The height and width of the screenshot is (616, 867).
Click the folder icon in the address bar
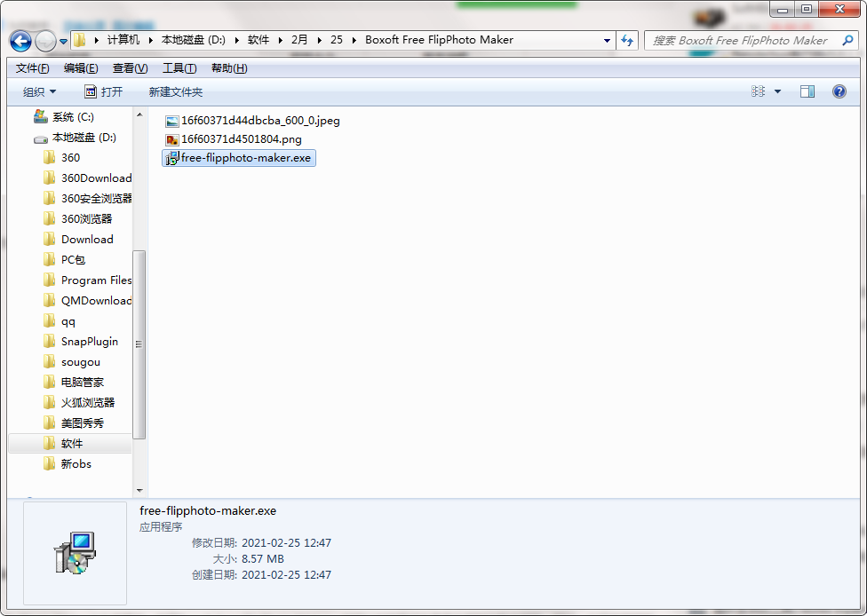pyautogui.click(x=80, y=40)
